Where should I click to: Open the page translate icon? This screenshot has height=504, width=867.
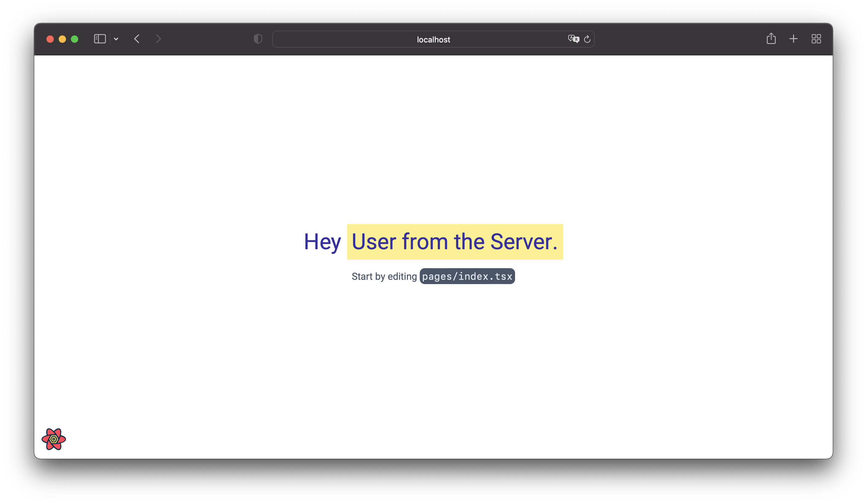573,39
